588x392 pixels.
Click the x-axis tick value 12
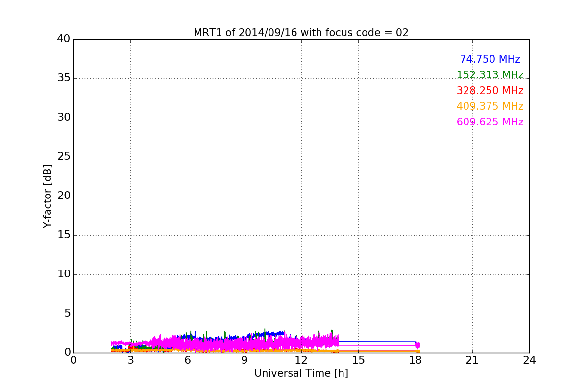tap(301, 360)
